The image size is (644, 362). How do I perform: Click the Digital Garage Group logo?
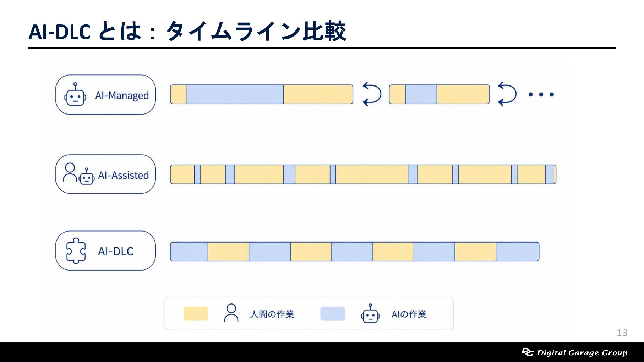pos(574,352)
